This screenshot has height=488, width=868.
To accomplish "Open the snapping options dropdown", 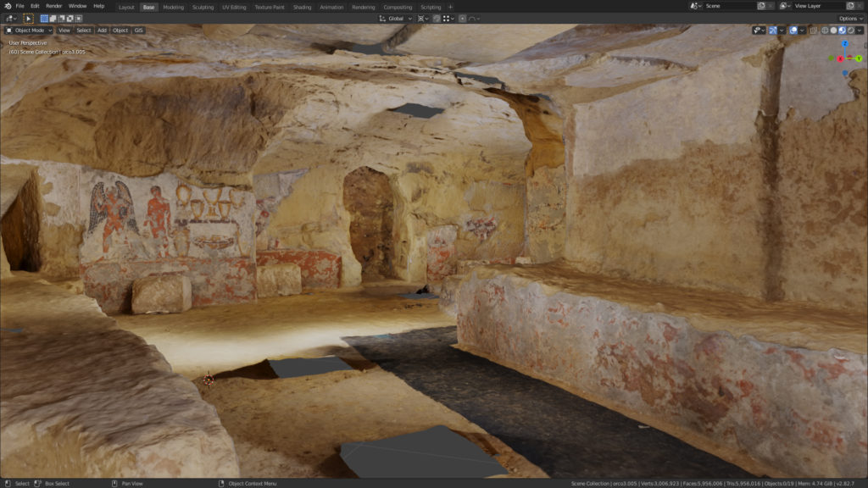I will pyautogui.click(x=448, y=19).
